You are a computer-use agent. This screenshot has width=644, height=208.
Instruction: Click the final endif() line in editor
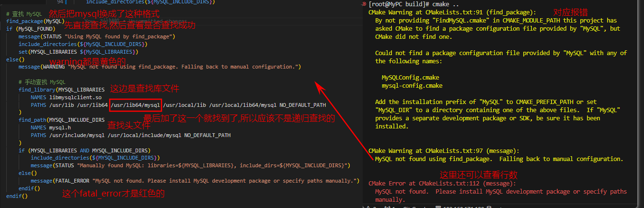pos(17,196)
